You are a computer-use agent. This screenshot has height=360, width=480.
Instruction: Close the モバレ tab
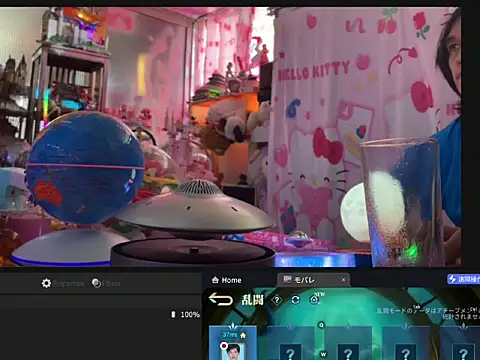(343, 280)
